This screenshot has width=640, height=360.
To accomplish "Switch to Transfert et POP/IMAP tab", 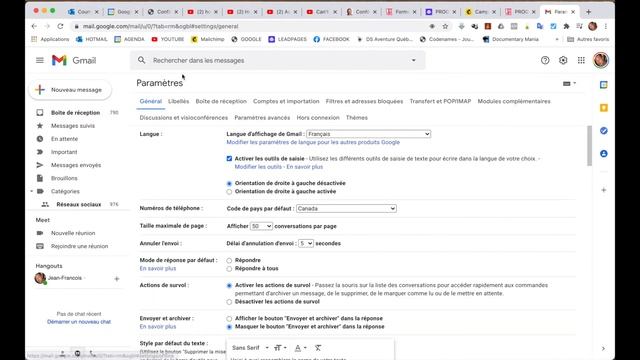I will (440, 101).
